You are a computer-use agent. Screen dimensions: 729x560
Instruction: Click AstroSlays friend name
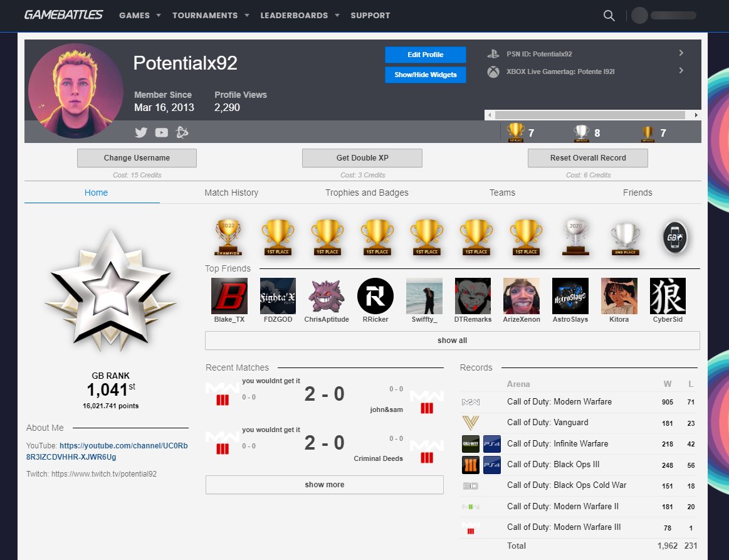(570, 320)
